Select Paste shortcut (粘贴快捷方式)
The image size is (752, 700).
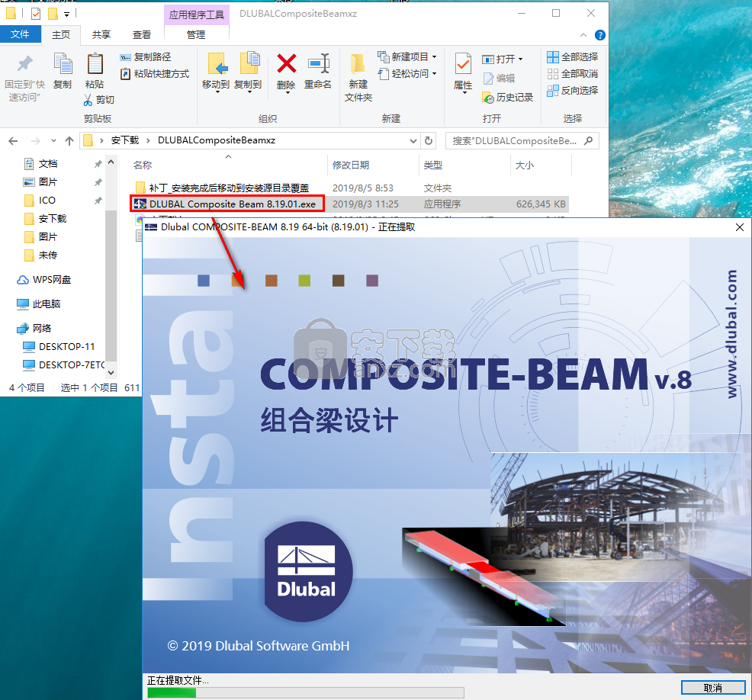[x=155, y=74]
